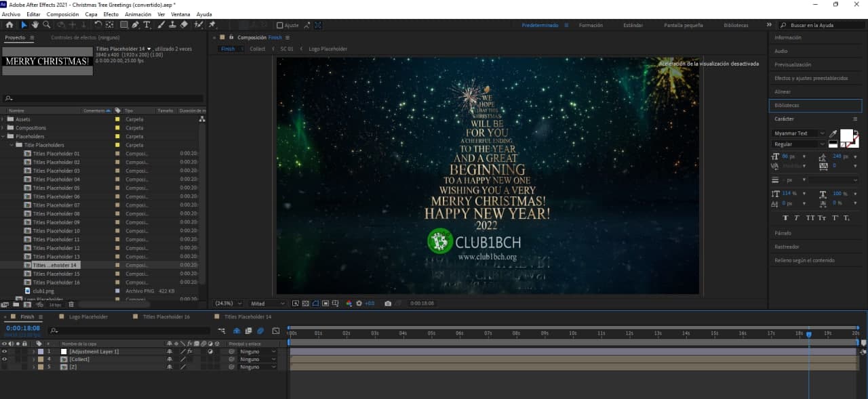The image size is (868, 399).
Task: Open the Myanmar Text font dropdown
Action: pos(799,133)
